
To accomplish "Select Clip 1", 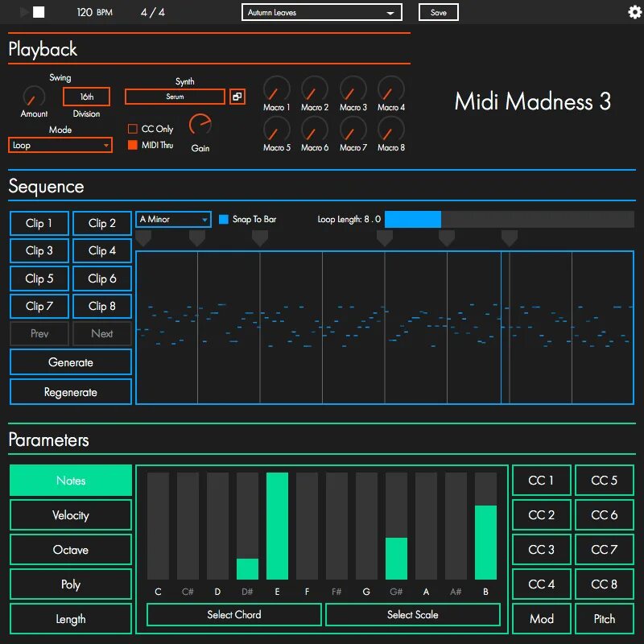I will [x=39, y=224].
